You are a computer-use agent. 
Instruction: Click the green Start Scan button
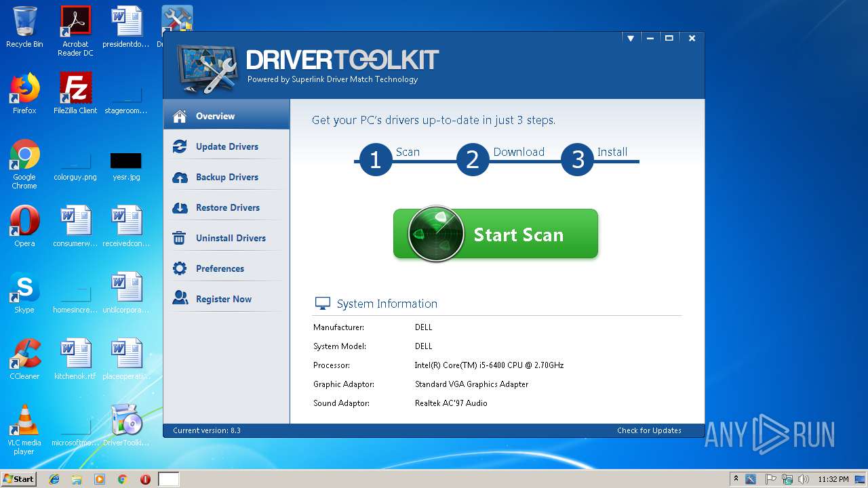[496, 234]
